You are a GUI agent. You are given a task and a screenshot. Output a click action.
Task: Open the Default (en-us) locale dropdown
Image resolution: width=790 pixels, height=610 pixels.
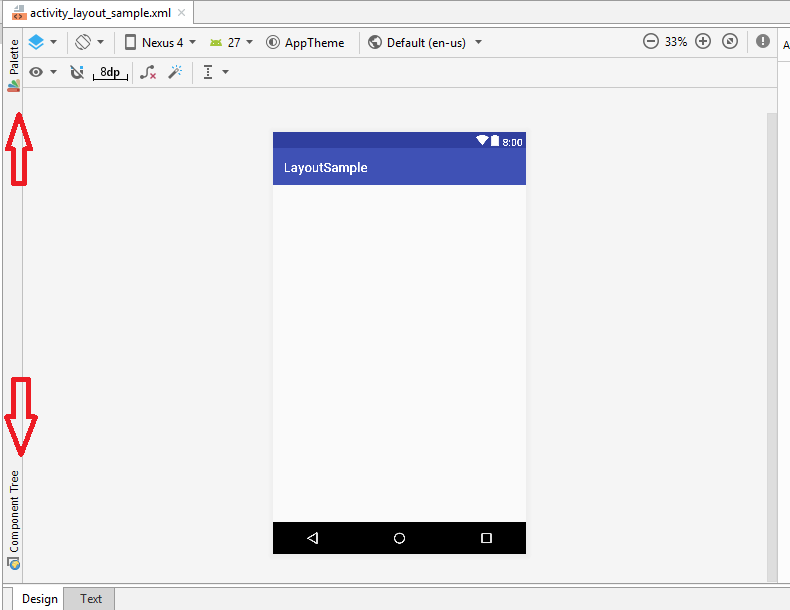425,43
